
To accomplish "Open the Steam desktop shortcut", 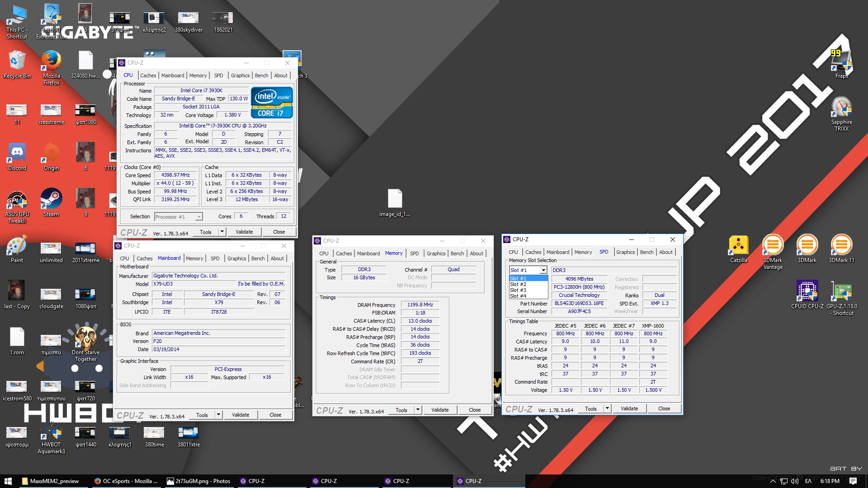I will [51, 202].
